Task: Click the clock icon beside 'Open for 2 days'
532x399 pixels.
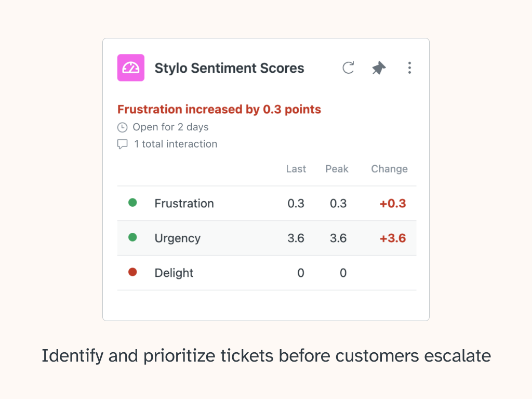Action: (122, 127)
